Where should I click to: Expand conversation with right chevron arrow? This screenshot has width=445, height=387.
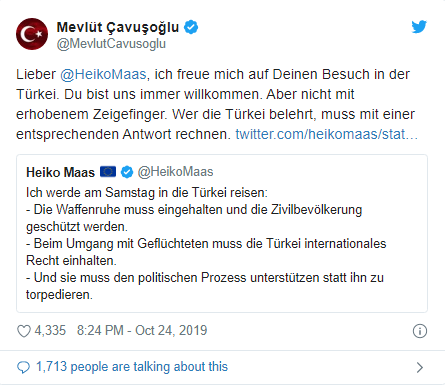click(x=420, y=367)
